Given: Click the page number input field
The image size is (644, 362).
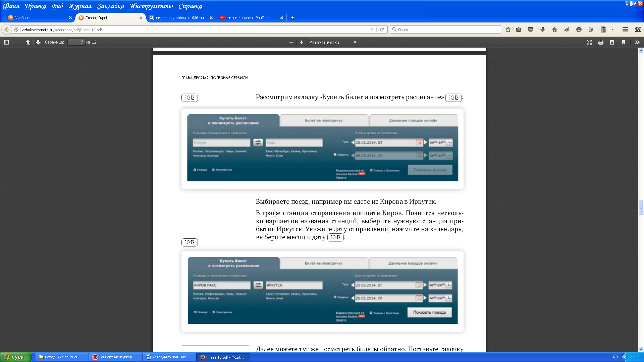Looking at the screenshot, I should coord(76,42).
